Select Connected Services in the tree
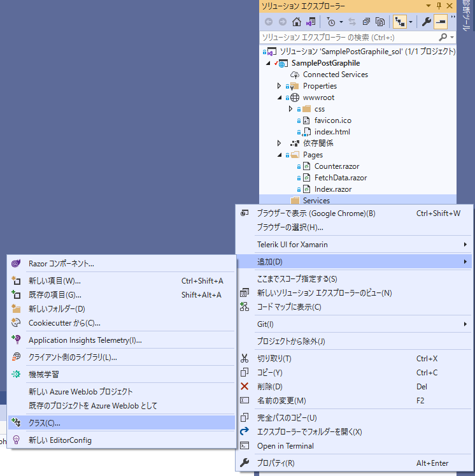Viewport: 475px width, 476px height. click(x=335, y=75)
